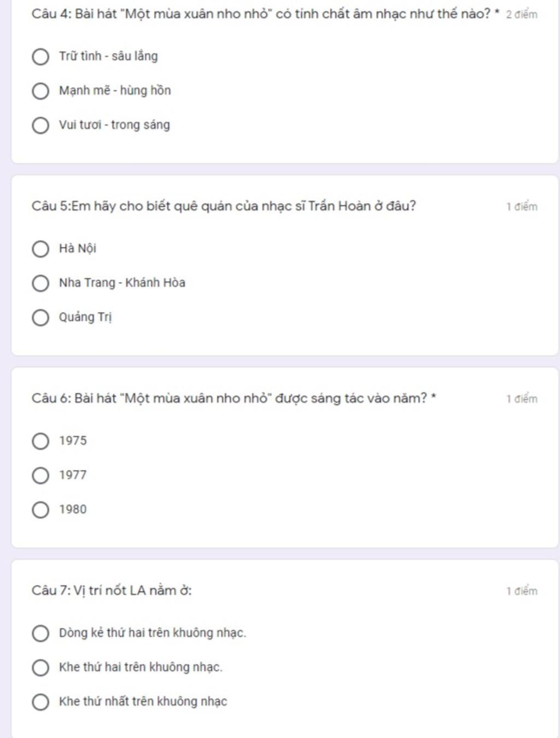Select 'Dòng kẻ thứ hai trên khuông nhạc'
Image resolution: width=560 pixels, height=738 pixels.
(x=40, y=634)
